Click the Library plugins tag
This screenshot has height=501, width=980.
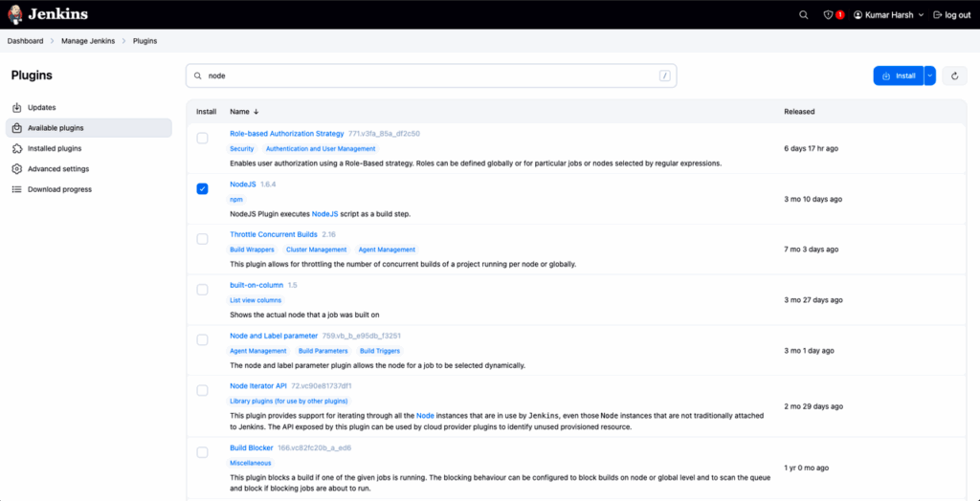[289, 401]
